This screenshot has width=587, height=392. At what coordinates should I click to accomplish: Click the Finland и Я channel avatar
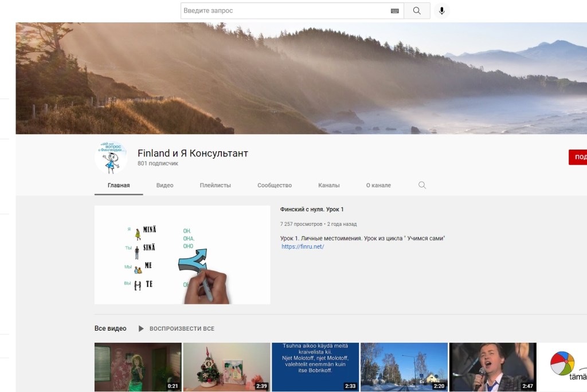tap(111, 157)
